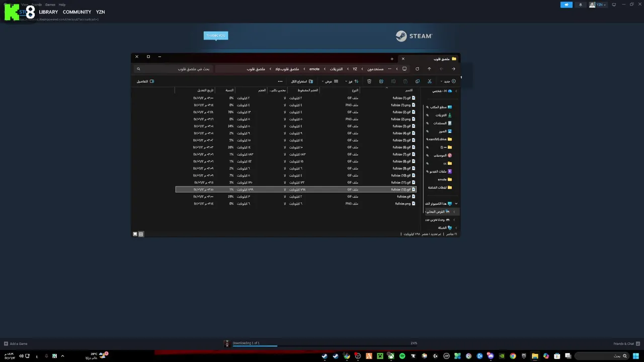Image resolution: width=644 pixels, height=362 pixels.
Task: Open LIBRARY tab in Steam
Action: point(48,12)
